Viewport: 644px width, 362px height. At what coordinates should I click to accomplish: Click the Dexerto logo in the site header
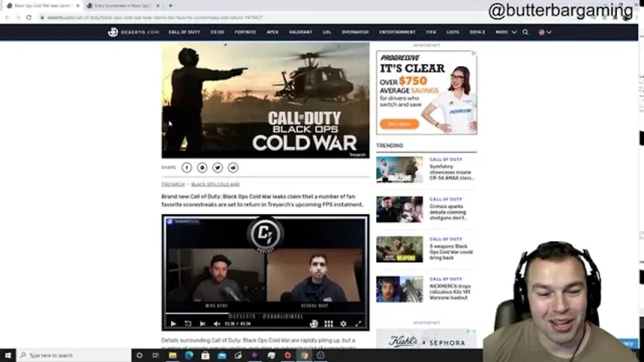(x=133, y=32)
